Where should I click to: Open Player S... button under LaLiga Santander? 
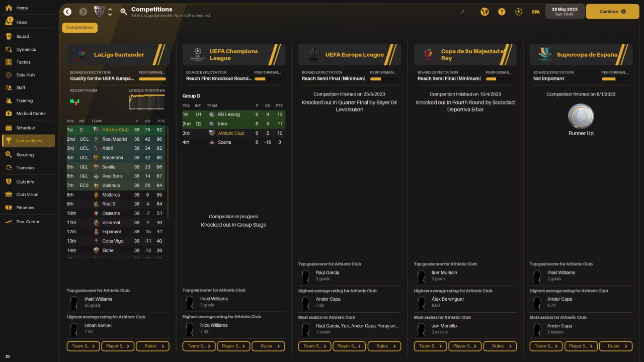click(118, 346)
